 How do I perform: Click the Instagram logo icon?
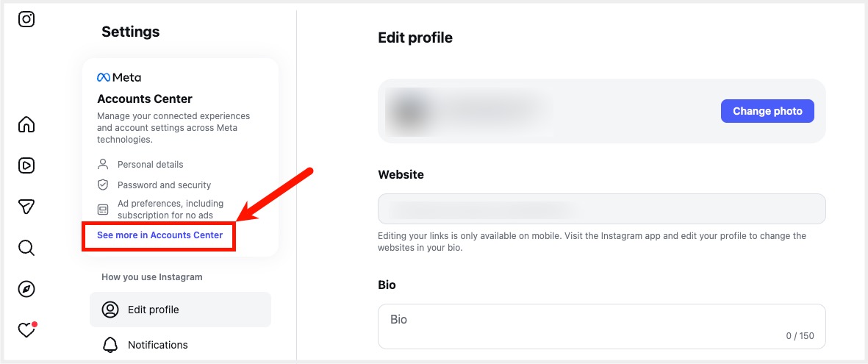[x=26, y=19]
